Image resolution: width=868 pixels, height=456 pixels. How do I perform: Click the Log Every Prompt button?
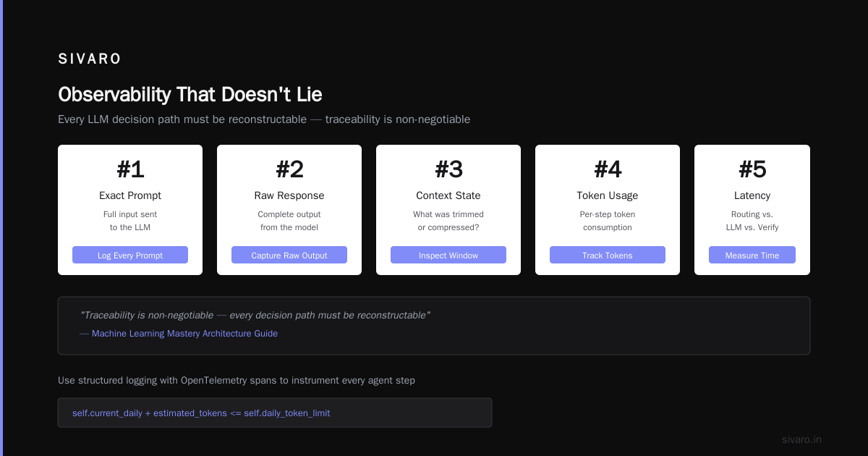[130, 255]
